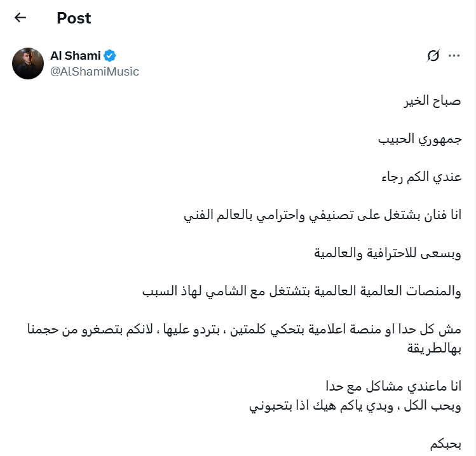The width and height of the screenshot is (476, 456).
Task: Click the greeting line صباح الخير
Action: (432, 101)
